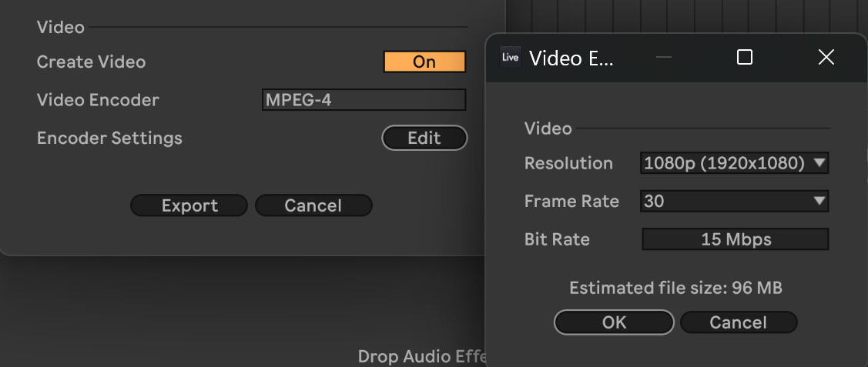Image resolution: width=868 pixels, height=367 pixels.
Task: Turn off the Create Video toggle
Action: tap(424, 62)
